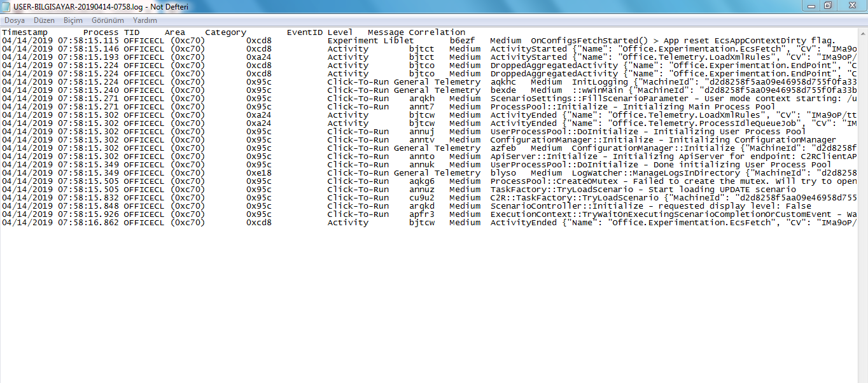868x383 pixels.
Task: Click event ID annto
Action: tap(422, 157)
